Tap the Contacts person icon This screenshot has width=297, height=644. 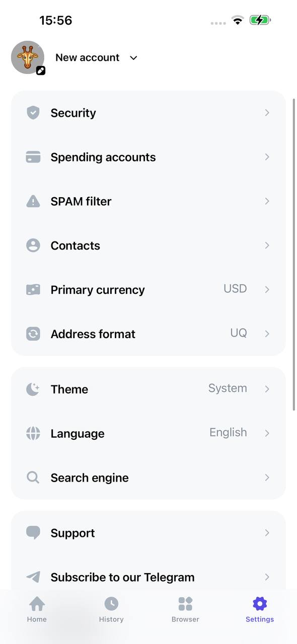click(33, 246)
